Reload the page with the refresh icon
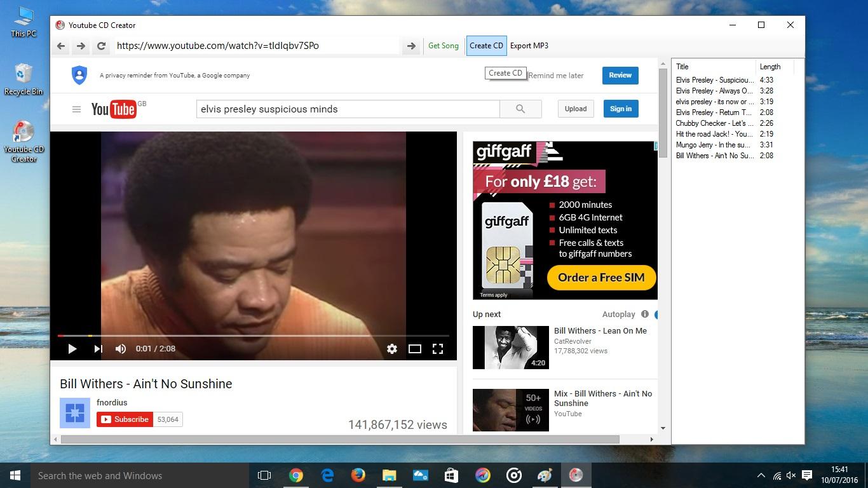The height and width of the screenshot is (488, 868). coord(101,46)
